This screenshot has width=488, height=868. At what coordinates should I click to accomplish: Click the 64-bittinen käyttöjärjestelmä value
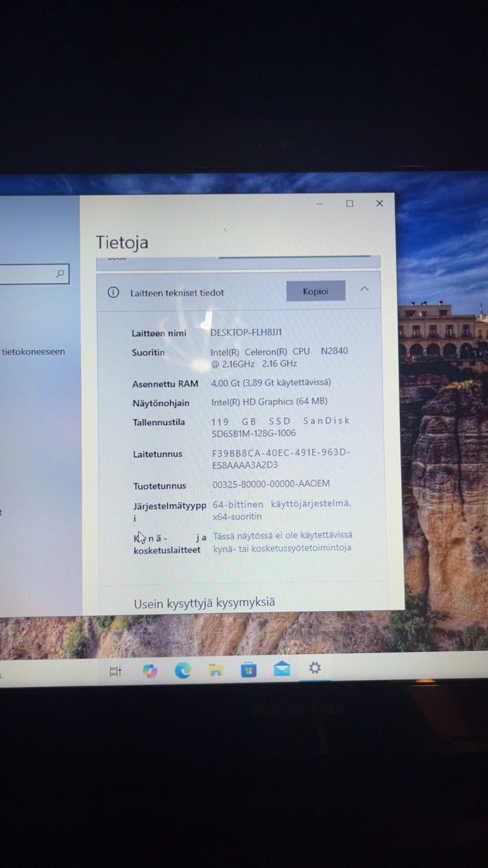pos(282,510)
